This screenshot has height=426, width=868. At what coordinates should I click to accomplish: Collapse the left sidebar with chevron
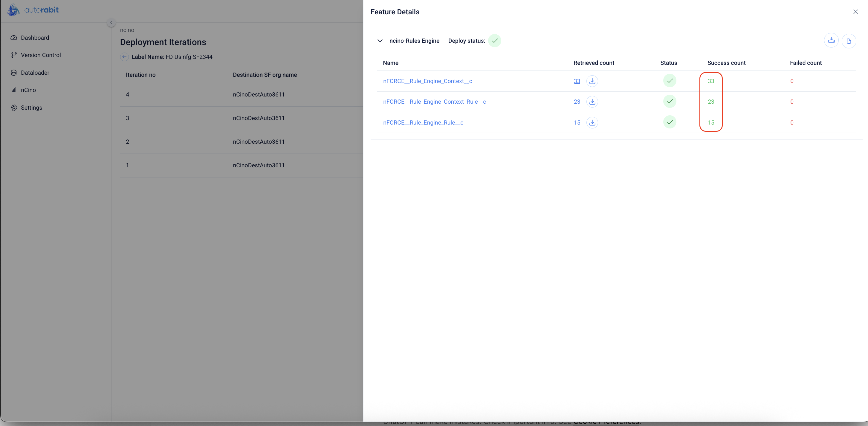(111, 23)
